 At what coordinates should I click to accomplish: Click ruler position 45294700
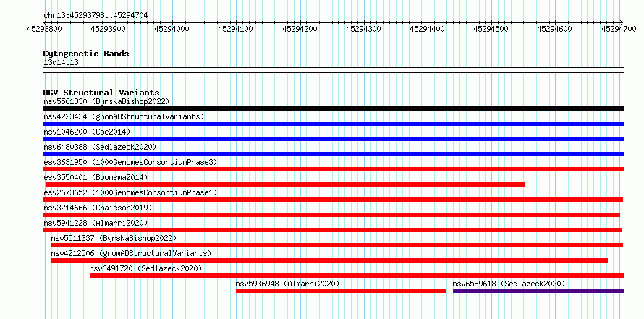pos(619,29)
